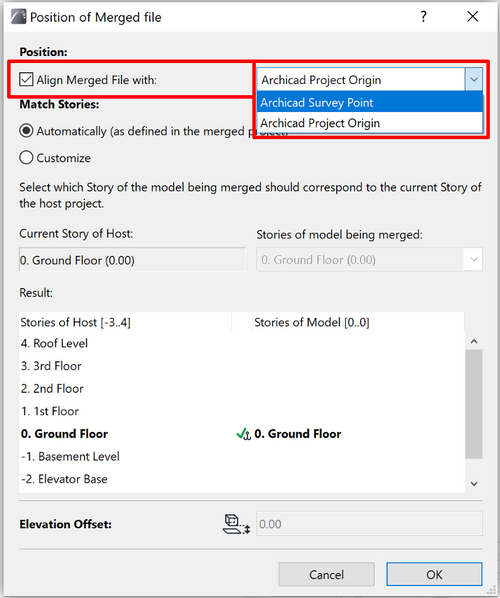Select the 4. Roof Level story row
The height and width of the screenshot is (598, 500).
[x=242, y=343]
